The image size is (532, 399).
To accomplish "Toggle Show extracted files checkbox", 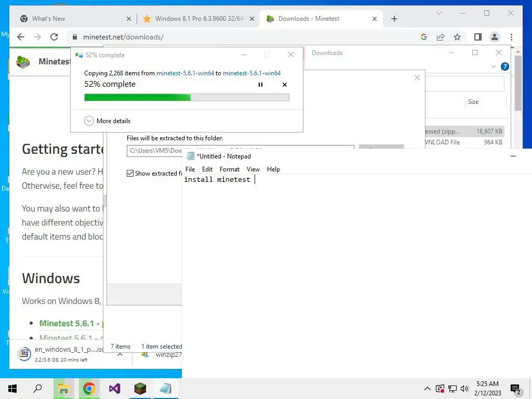I will point(130,174).
